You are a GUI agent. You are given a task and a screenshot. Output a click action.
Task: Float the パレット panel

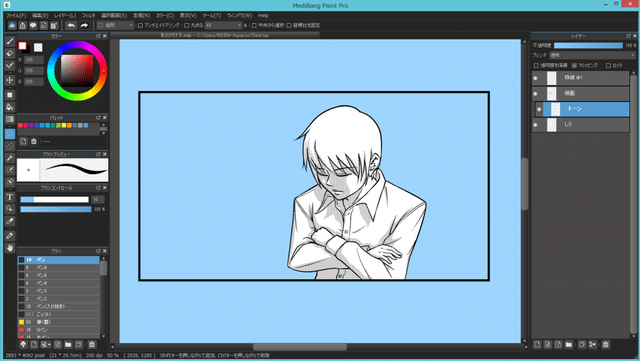coord(98,118)
